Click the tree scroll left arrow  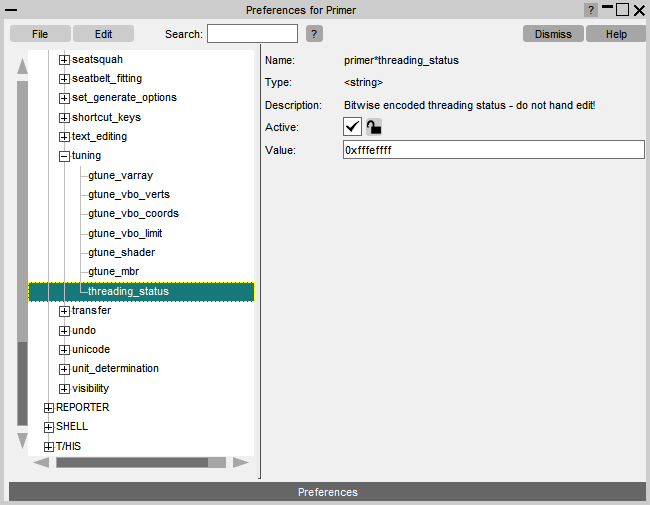[x=41, y=462]
